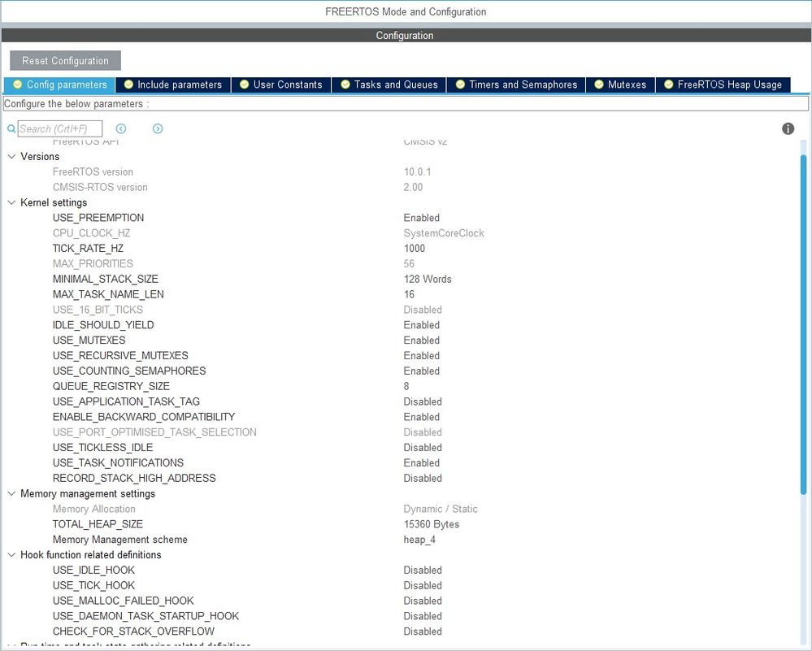Open Timers and Semaphores tab
Screen dimensions: 812x651
pyautogui.click(x=516, y=85)
